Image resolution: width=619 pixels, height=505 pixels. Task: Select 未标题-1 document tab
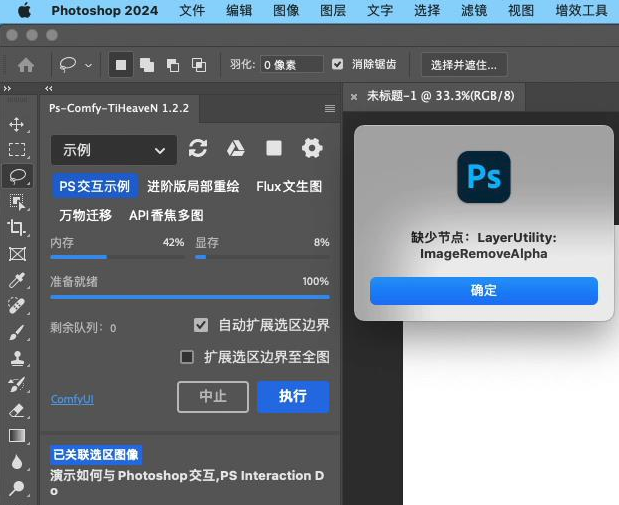coord(441,96)
